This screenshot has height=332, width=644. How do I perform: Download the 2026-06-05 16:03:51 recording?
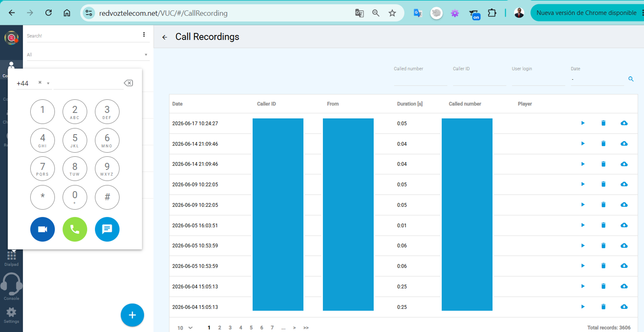[x=624, y=225]
